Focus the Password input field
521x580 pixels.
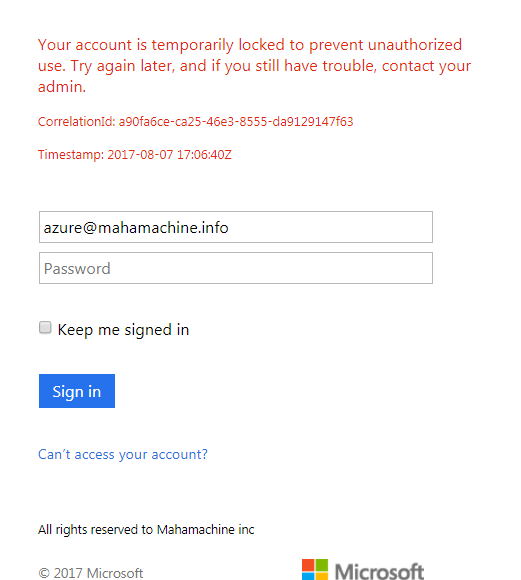click(236, 268)
